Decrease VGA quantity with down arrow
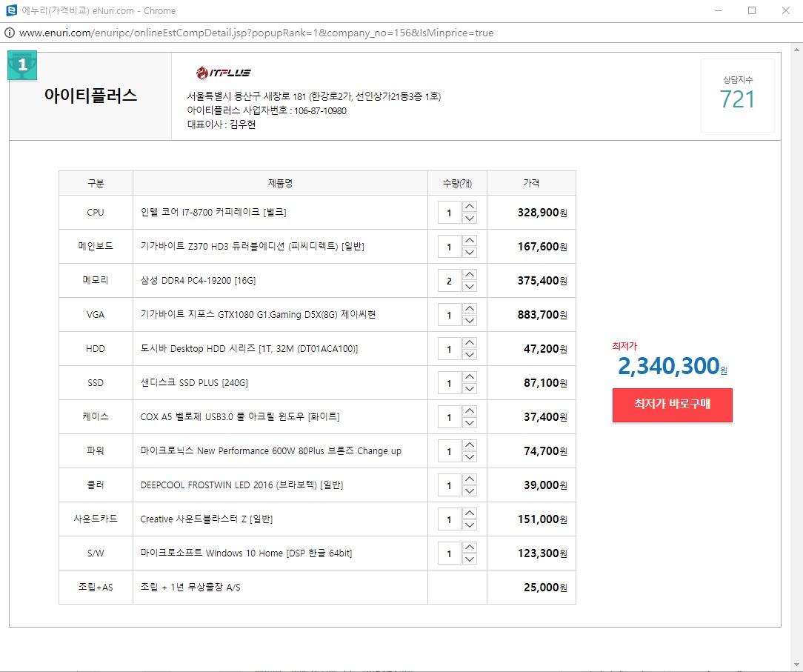The height and width of the screenshot is (672, 803). tap(470, 320)
